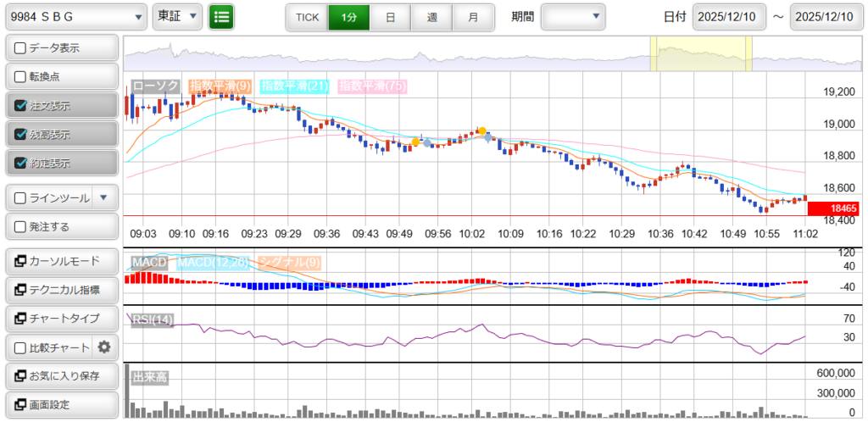Click the yellow highlighted range in overview chart
Screen dimensions: 868x422
[700, 54]
